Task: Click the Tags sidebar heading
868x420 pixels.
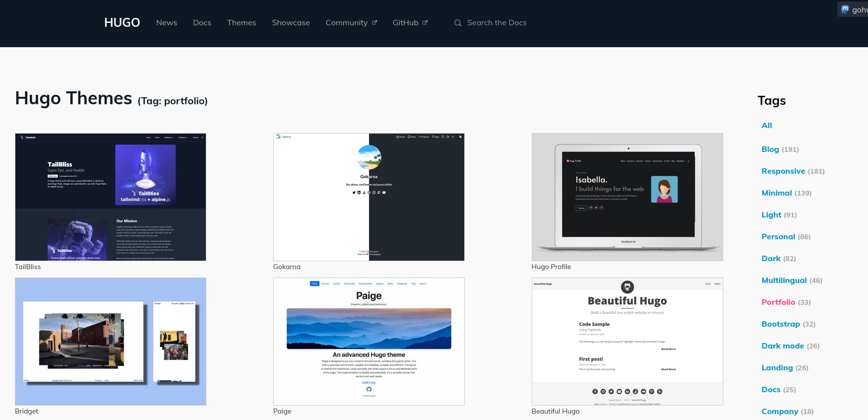Action: [772, 101]
